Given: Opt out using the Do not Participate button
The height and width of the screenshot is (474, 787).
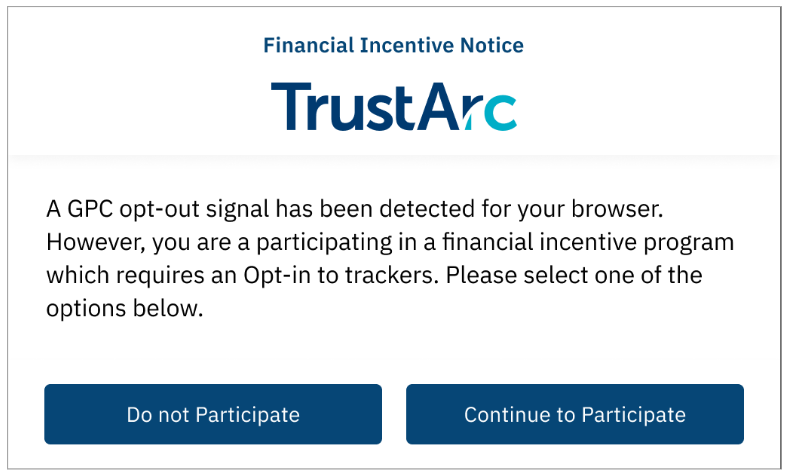Looking at the screenshot, I should point(213,414).
